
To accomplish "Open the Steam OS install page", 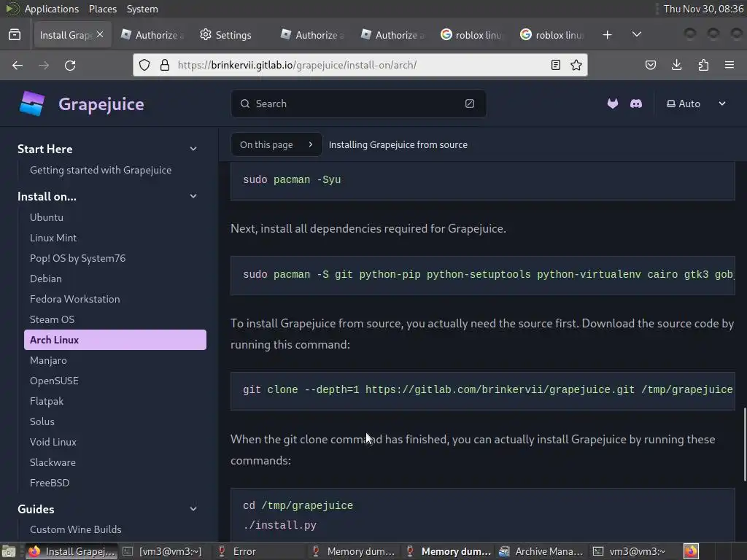I will pyautogui.click(x=52, y=319).
